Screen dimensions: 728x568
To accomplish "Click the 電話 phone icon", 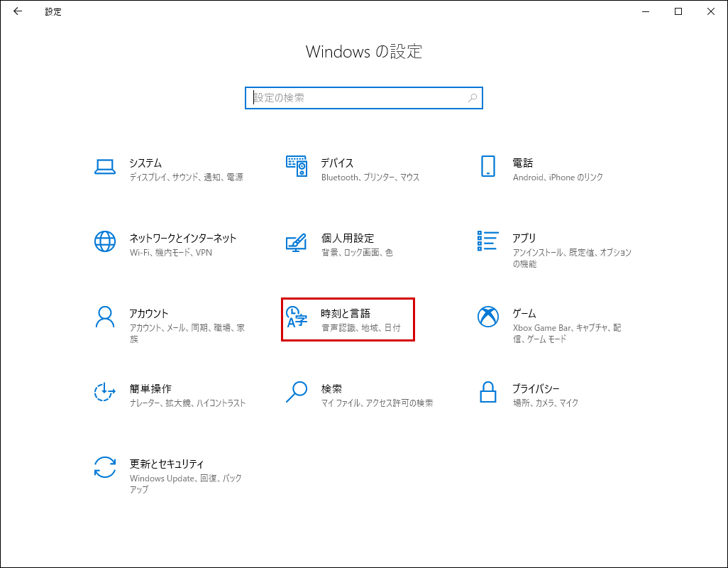I will (x=488, y=166).
